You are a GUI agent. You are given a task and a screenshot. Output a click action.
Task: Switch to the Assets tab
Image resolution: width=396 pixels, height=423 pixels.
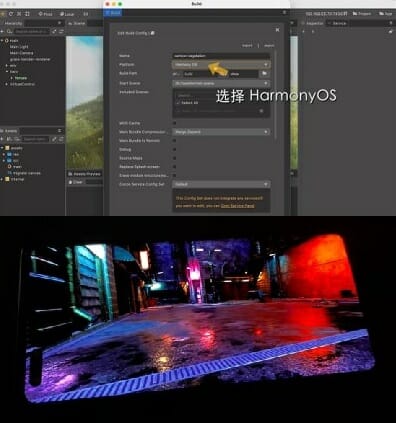9,131
